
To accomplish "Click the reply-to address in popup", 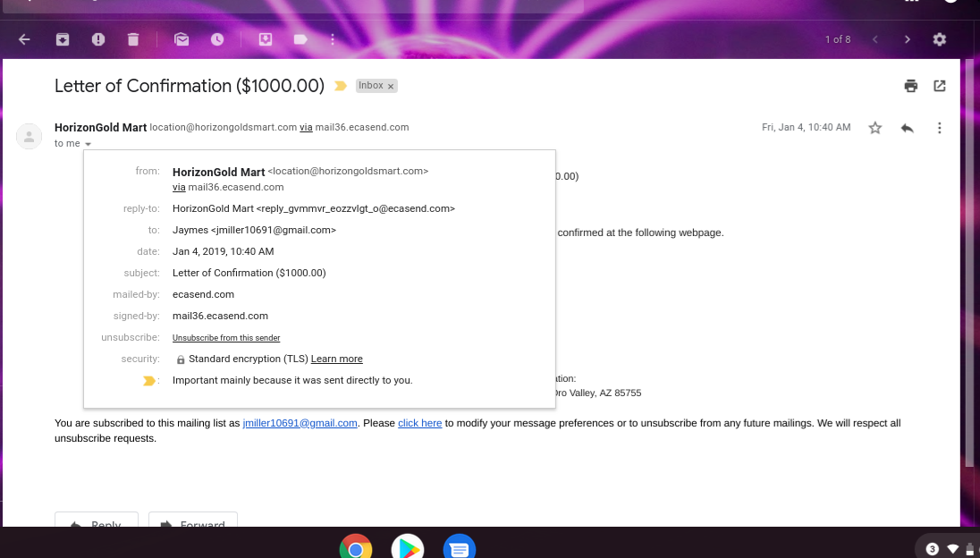I will click(x=356, y=209).
